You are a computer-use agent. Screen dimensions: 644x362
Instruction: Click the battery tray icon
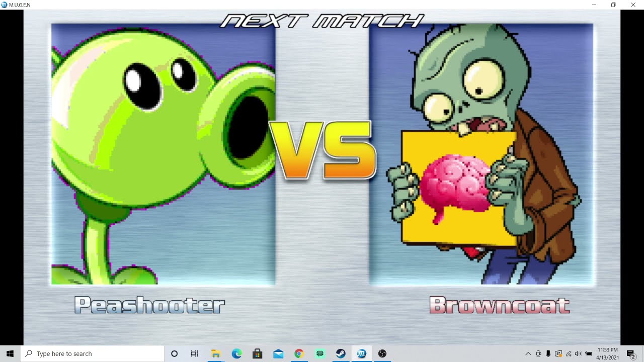[x=589, y=353]
